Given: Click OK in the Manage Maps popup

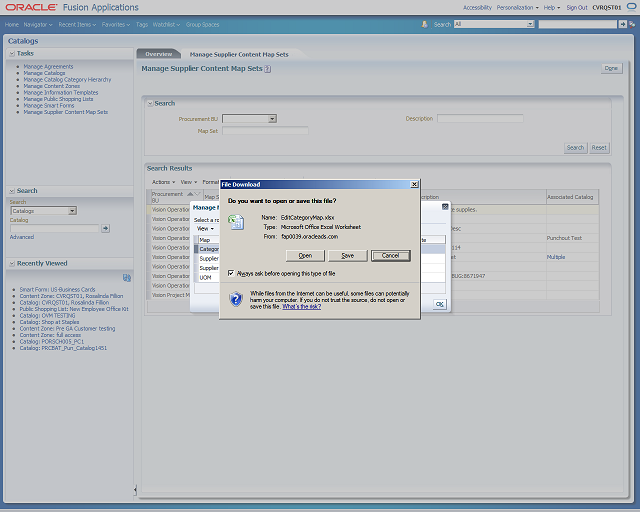Looking at the screenshot, I should 439,304.
